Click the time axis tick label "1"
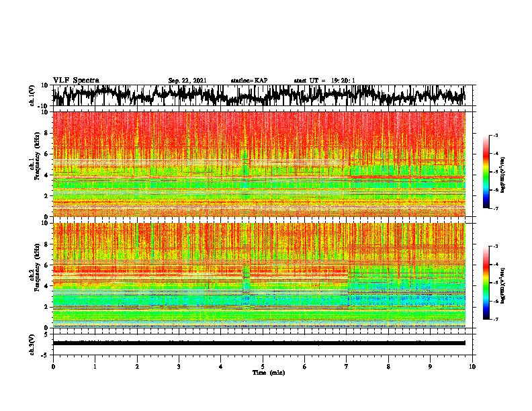Viewport: 532px width, 411px height. point(95,367)
